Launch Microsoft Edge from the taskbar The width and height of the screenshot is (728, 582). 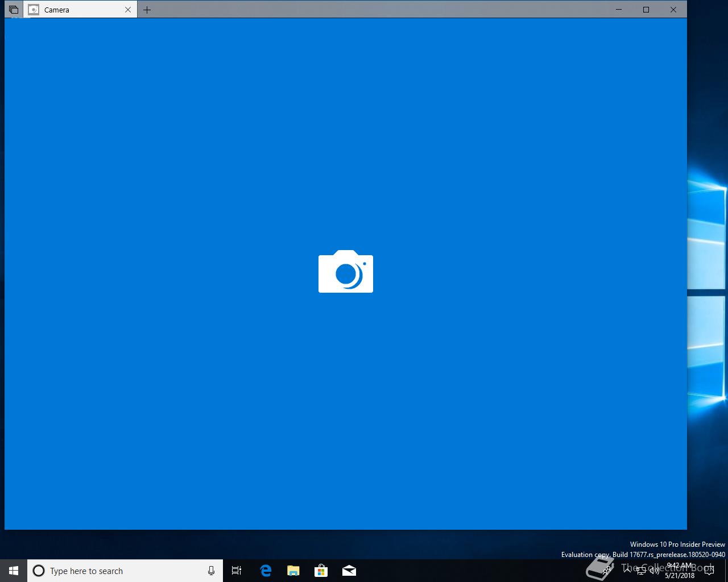266,571
